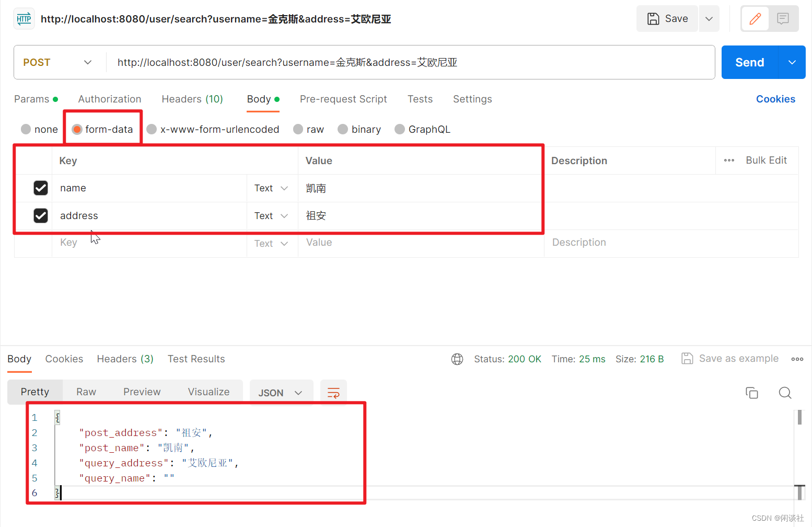Open the Tests tab
Image resolution: width=812 pixels, height=527 pixels.
coord(420,99)
